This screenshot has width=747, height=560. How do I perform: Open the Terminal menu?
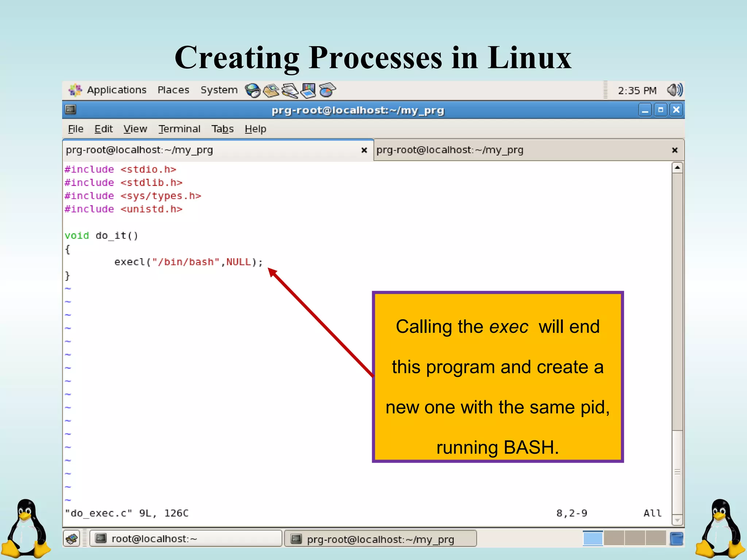179,129
